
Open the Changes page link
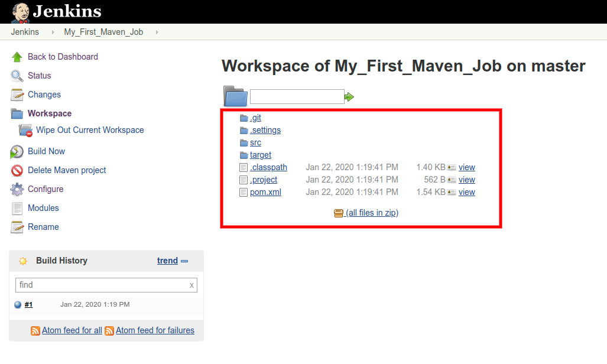coord(44,95)
